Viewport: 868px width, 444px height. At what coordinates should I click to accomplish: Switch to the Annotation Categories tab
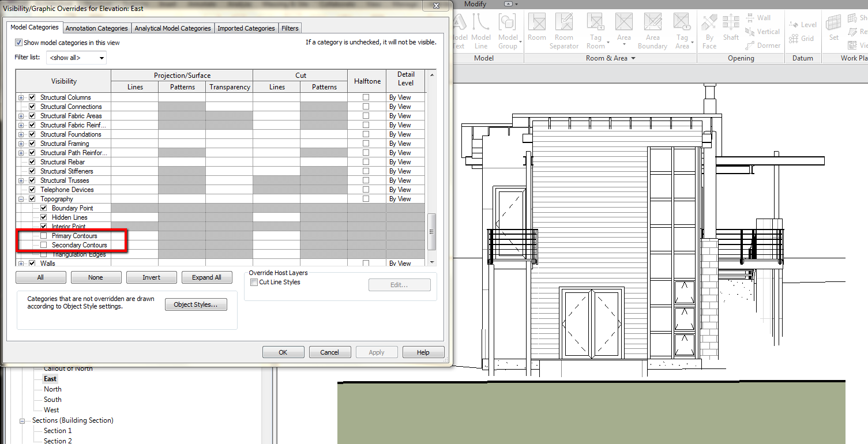click(x=96, y=28)
